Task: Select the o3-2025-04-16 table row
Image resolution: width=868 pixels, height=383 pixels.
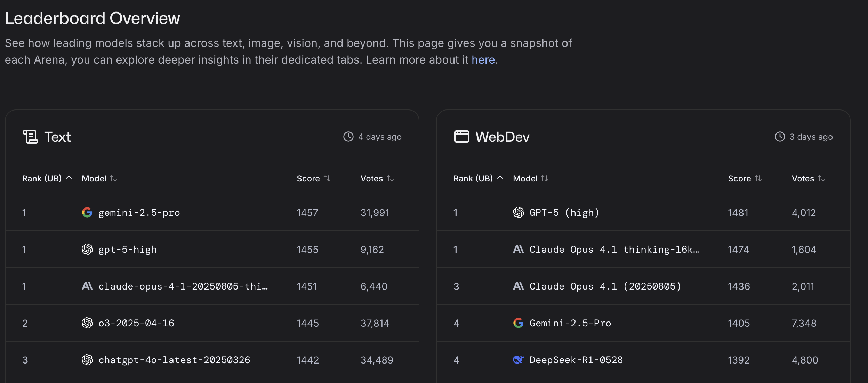Action: (x=136, y=323)
